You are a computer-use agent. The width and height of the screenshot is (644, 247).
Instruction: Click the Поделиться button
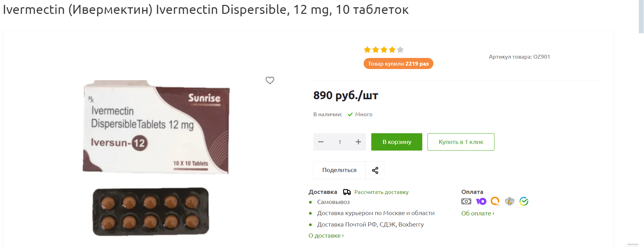[339, 170]
